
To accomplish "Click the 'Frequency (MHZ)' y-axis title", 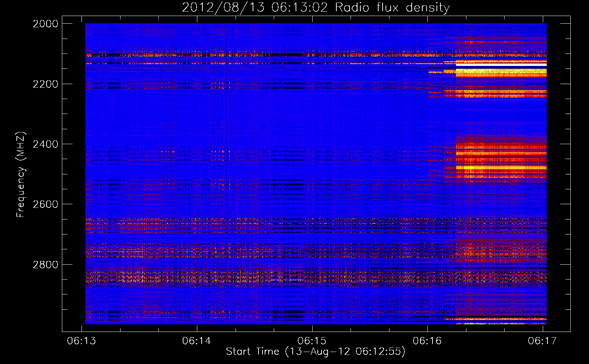I will pyautogui.click(x=21, y=175).
